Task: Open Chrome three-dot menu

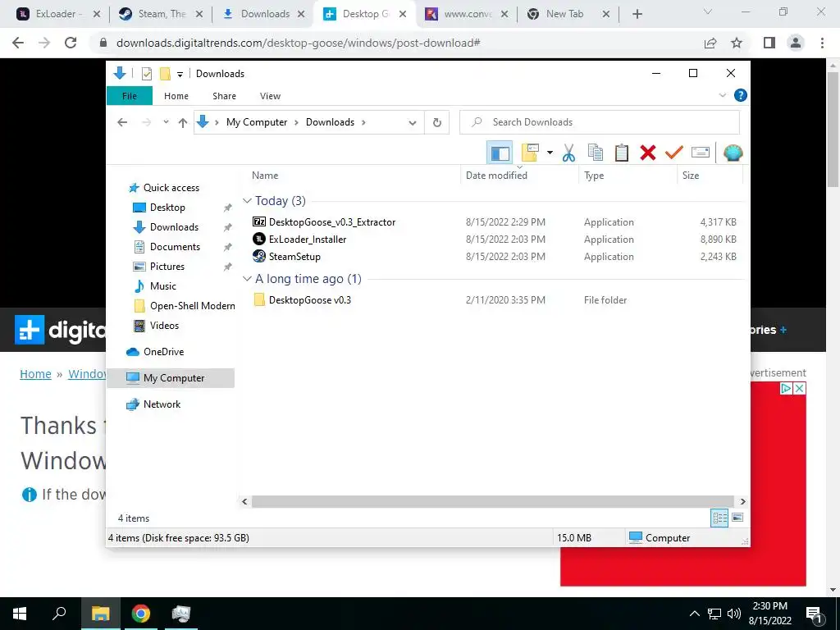Action: (822, 43)
